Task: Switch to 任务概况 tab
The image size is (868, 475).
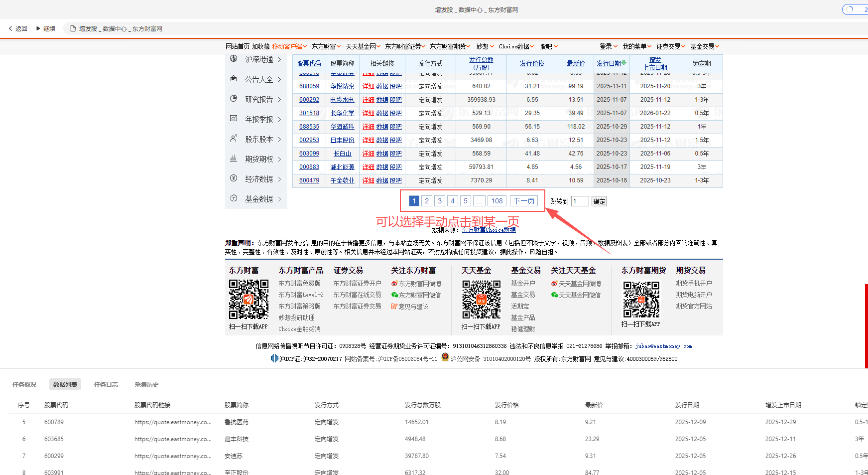Action: click(24, 384)
